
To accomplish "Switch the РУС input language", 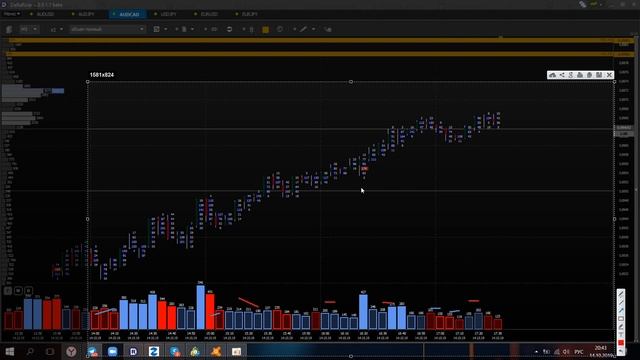I will tap(579, 352).
